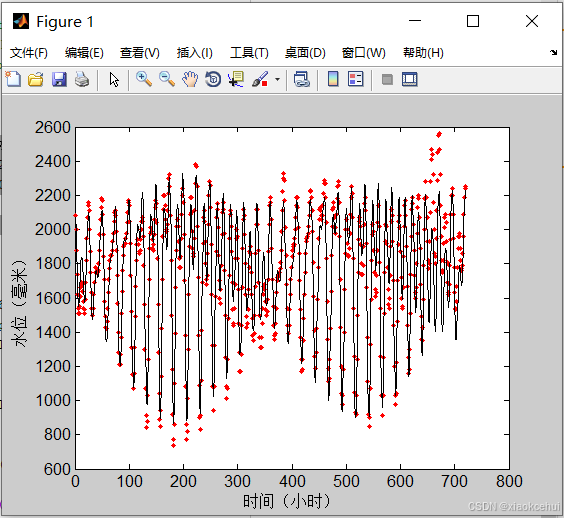Image resolution: width=564 pixels, height=518 pixels.
Task: Insert a colorbar via toolbar icon
Action: [x=333, y=79]
